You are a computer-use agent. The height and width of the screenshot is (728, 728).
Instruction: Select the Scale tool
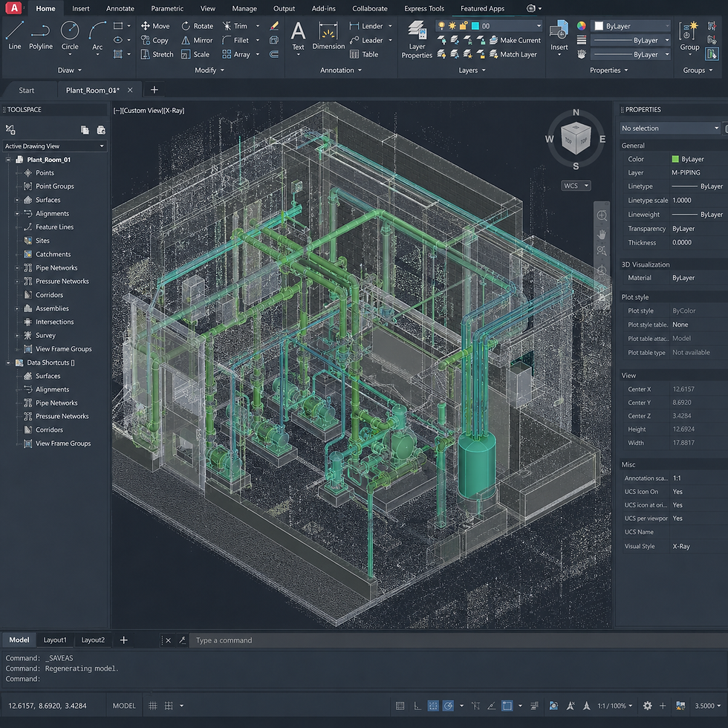point(195,54)
